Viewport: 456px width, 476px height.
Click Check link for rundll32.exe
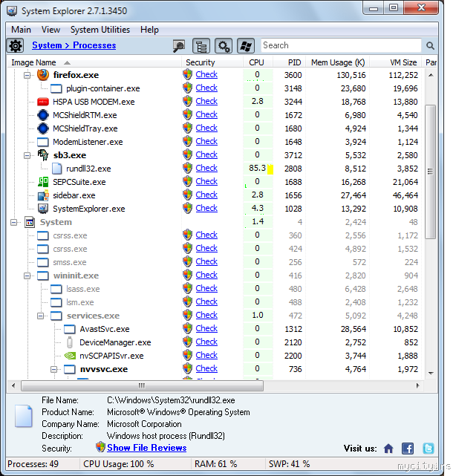tap(206, 168)
